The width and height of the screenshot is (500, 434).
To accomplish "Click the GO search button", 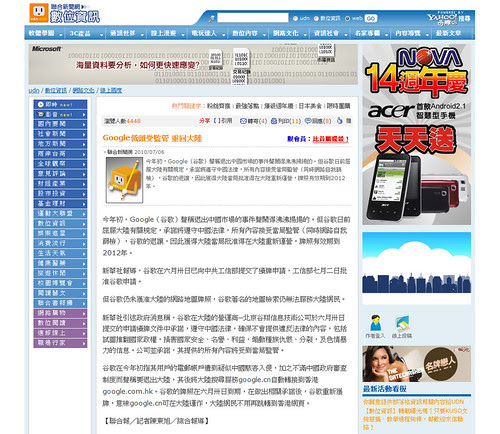I will pyautogui.click(x=371, y=19).
